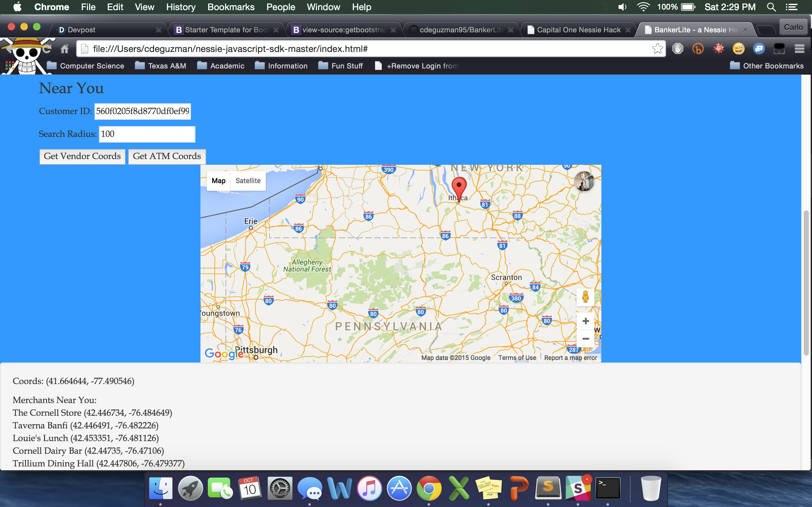This screenshot has height=507, width=812.
Task: Click the Street View pegman icon
Action: pos(585,297)
